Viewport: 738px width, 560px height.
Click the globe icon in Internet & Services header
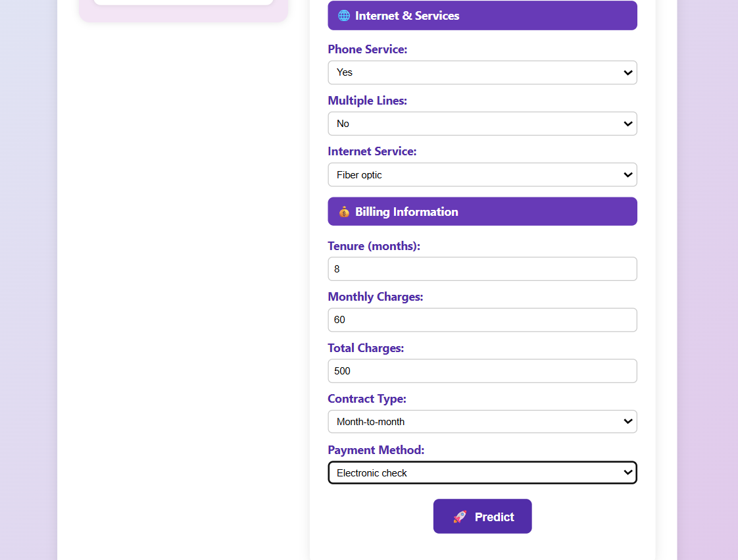(343, 16)
